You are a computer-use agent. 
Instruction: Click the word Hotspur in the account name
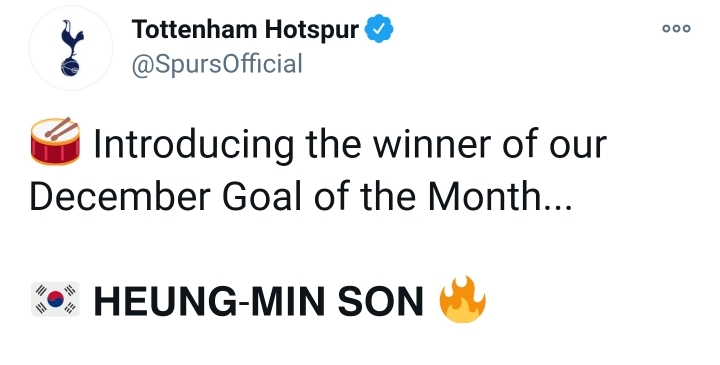point(312,29)
